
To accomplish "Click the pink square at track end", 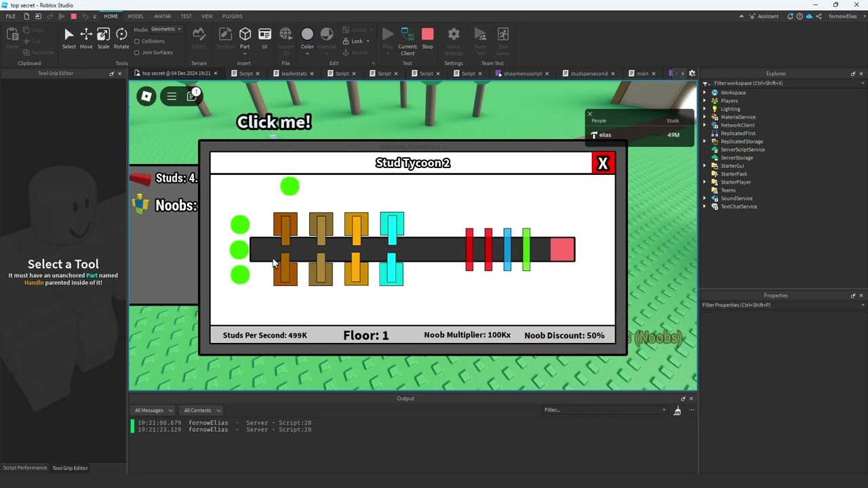I will coord(562,249).
